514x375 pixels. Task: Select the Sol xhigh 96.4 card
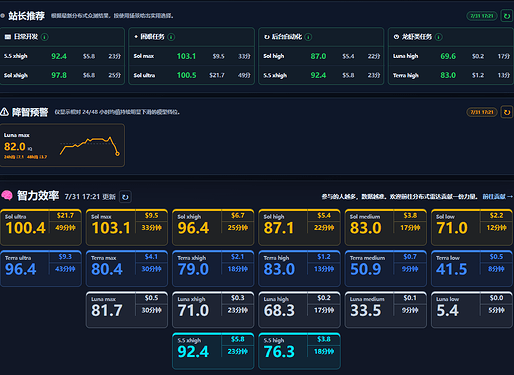[213, 227]
